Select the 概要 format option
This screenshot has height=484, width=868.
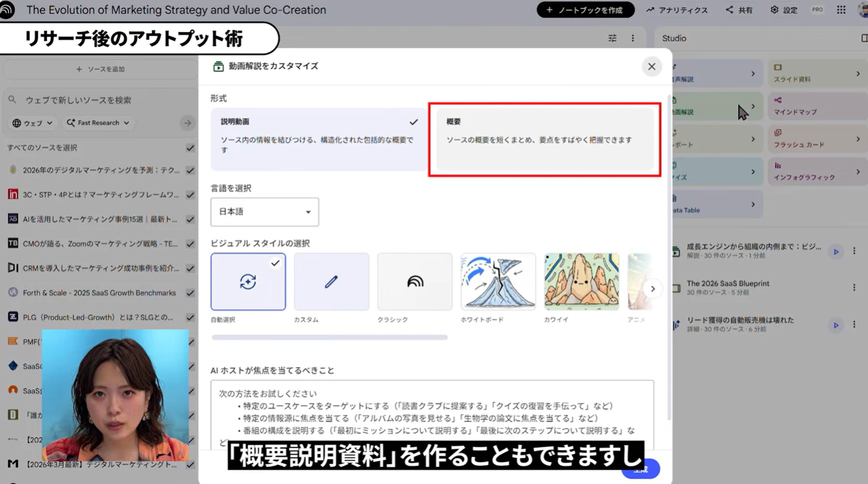[x=545, y=139]
